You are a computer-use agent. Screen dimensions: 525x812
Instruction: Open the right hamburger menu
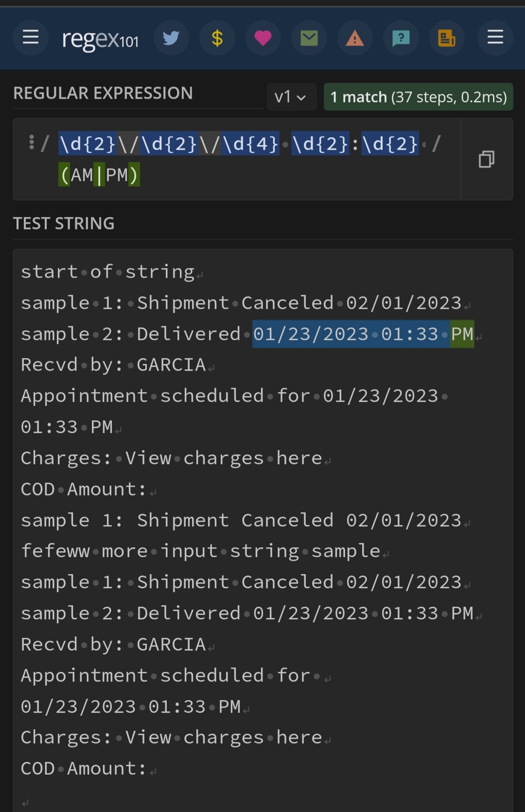coord(495,37)
